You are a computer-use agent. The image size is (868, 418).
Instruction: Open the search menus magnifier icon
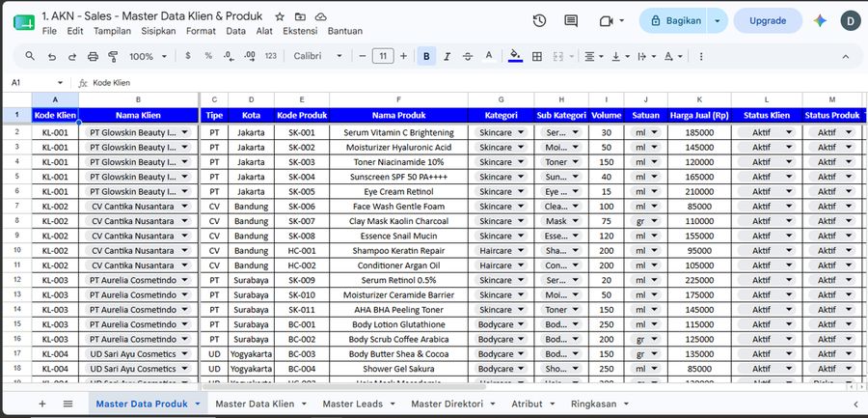[x=31, y=56]
